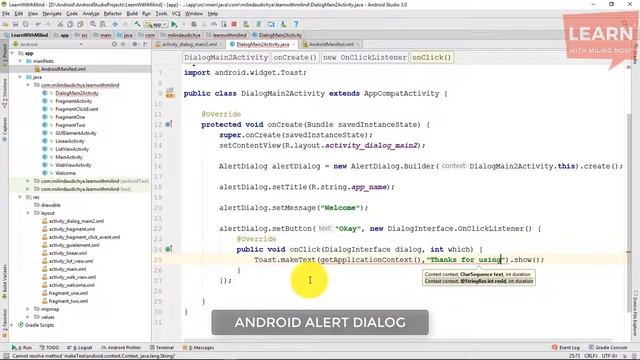Click the Find magnifier icon
640x360 pixels.
point(93,24)
